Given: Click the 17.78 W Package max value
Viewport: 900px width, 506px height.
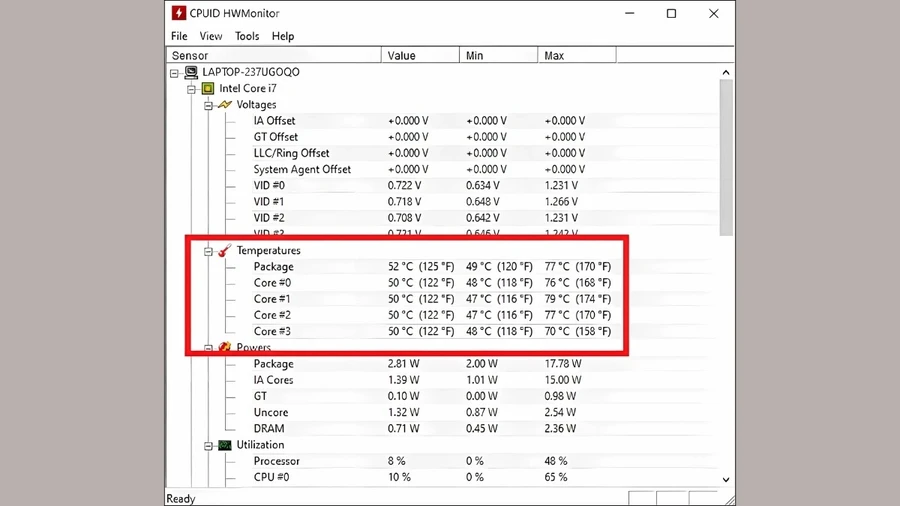Looking at the screenshot, I should (562, 364).
